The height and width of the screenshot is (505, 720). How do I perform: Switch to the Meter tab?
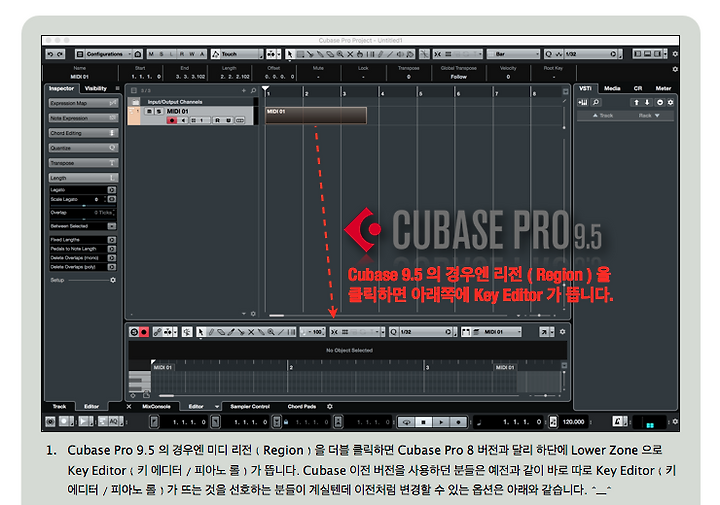663,89
